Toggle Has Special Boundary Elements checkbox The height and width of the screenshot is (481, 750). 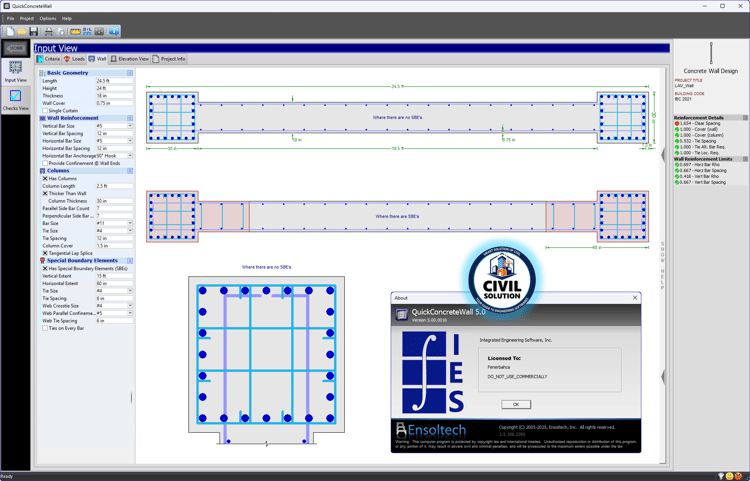coord(45,269)
